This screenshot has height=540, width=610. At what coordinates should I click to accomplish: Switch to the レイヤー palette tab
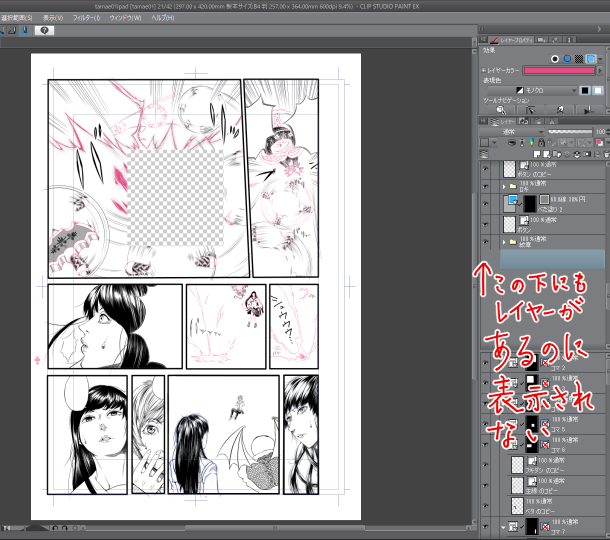[x=502, y=122]
